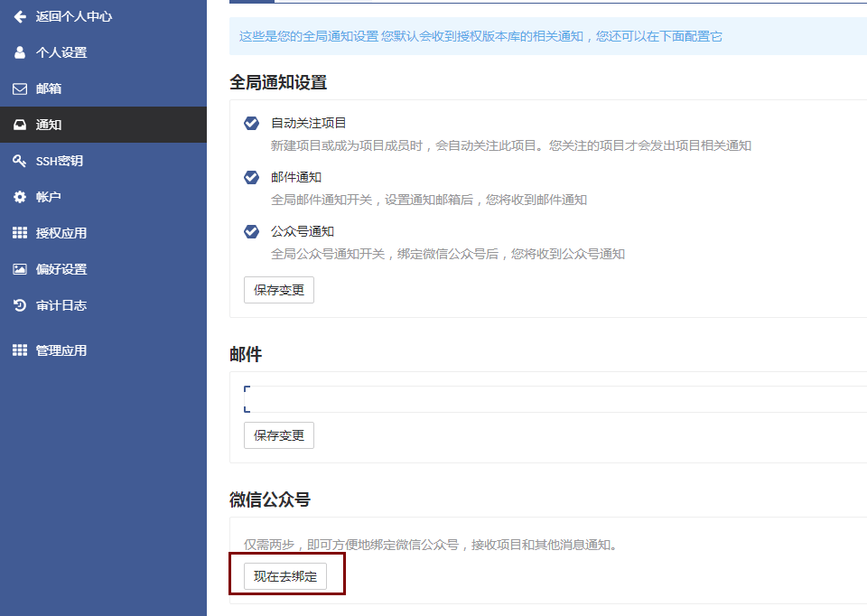Viewport: 867px width, 616px height.
Task: Disable the 公众号通知 checkbox
Action: click(252, 231)
